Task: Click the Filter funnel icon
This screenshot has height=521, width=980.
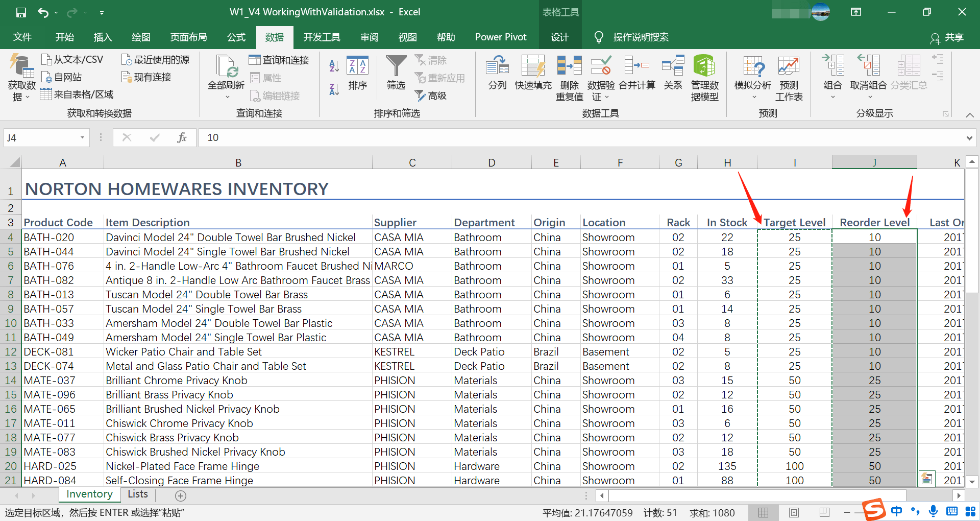Action: click(396, 66)
